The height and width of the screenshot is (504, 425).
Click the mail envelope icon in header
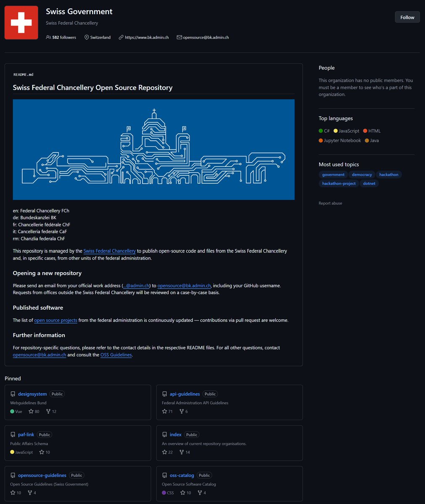(x=179, y=37)
